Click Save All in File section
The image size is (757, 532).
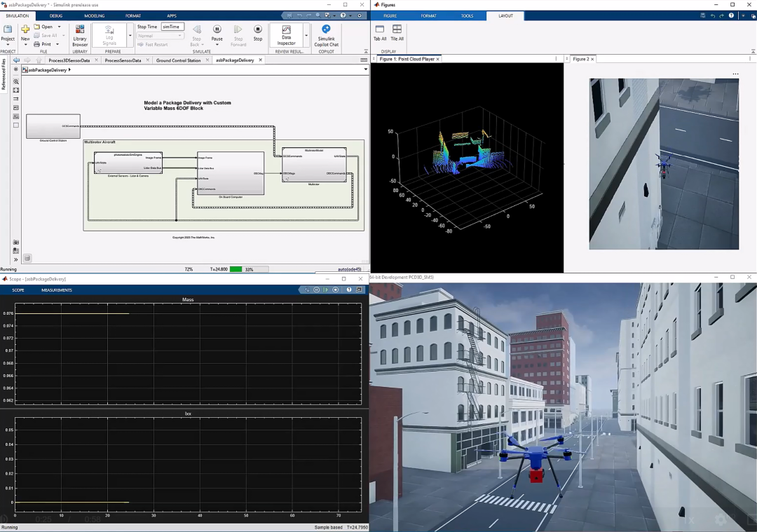coord(45,35)
